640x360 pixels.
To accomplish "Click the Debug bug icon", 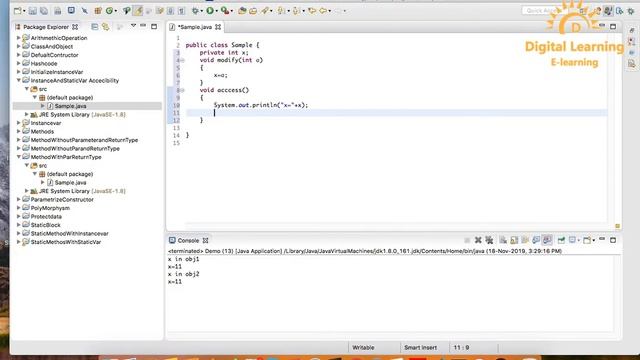I will 196,11.
